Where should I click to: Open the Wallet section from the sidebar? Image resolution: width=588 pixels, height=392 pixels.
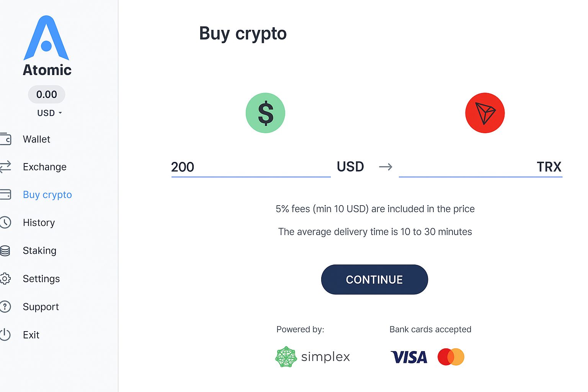[x=36, y=139]
